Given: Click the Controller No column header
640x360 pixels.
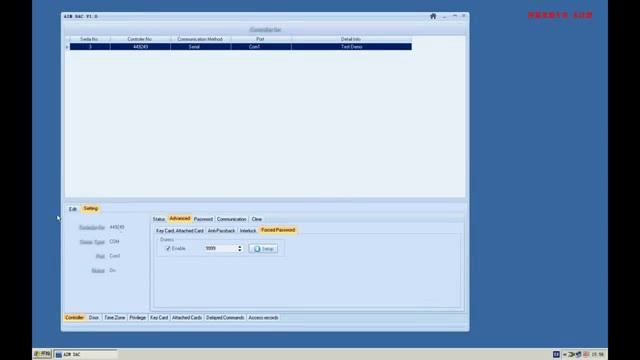Looking at the screenshot, I should click(x=140, y=39).
